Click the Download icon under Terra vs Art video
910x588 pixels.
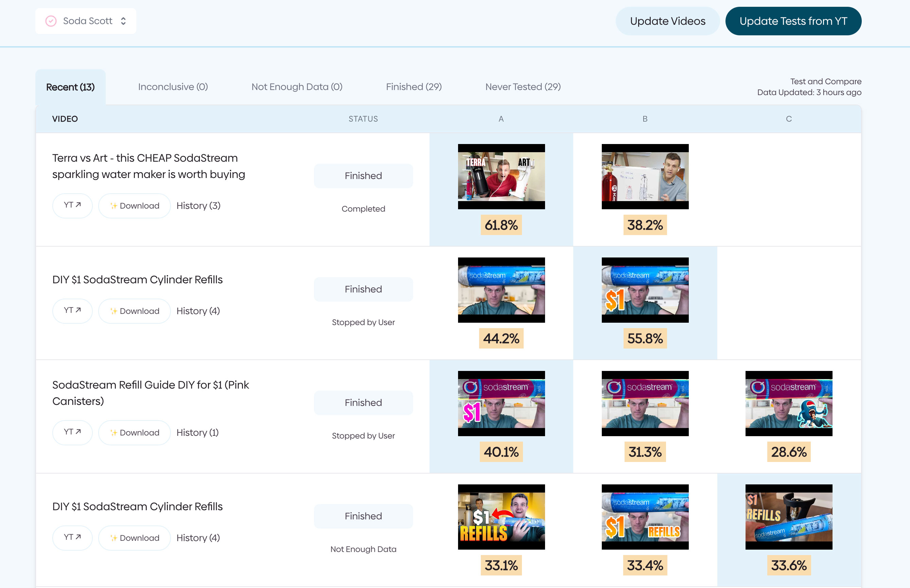pos(134,206)
